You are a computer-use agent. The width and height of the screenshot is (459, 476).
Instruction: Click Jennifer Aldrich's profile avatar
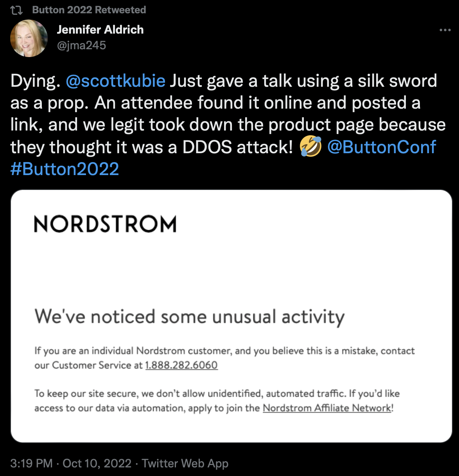(29, 38)
